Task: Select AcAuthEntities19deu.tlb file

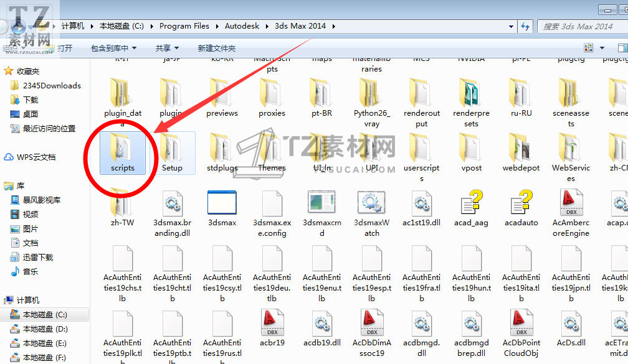Action: click(272, 274)
